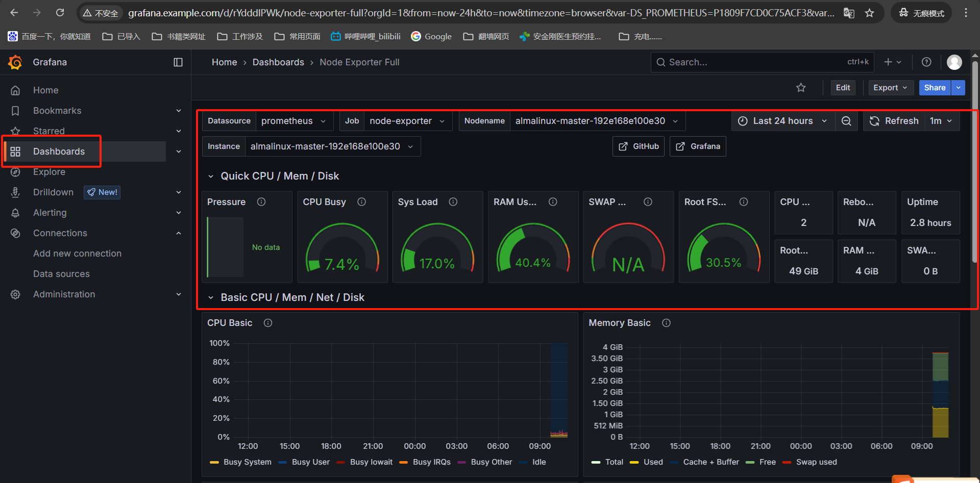980x483 pixels.
Task: Click the zoom out time range icon
Action: (x=846, y=121)
